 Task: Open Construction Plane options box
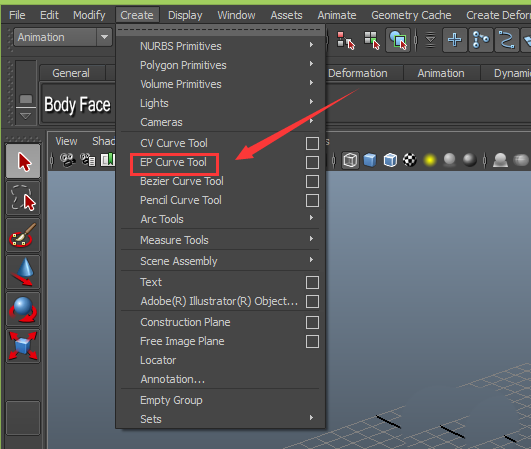click(312, 322)
